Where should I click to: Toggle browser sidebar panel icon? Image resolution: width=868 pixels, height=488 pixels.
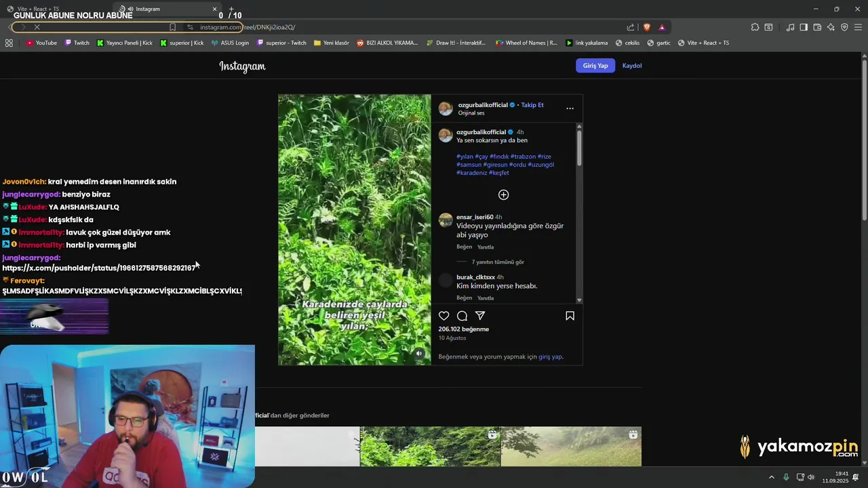coord(804,27)
